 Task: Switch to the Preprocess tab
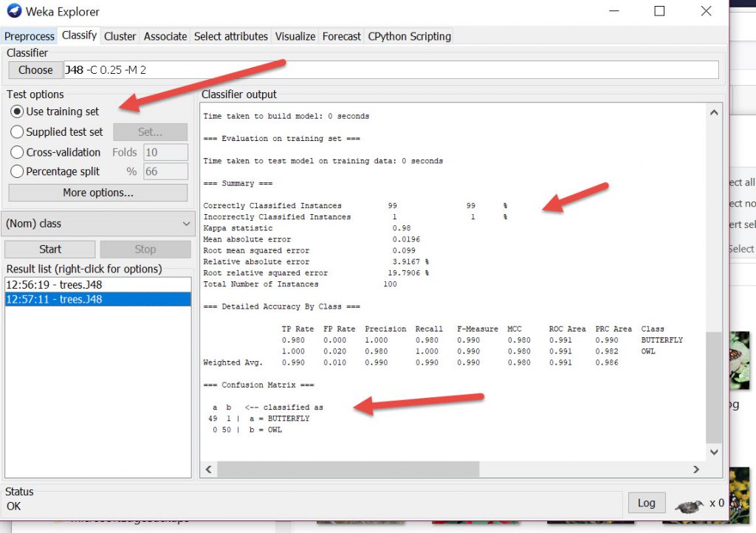pyautogui.click(x=30, y=36)
